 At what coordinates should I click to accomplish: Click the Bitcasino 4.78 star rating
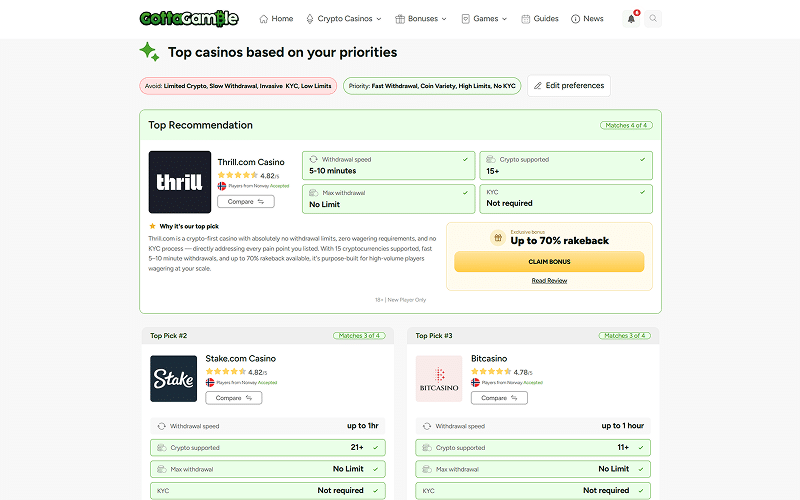502,372
